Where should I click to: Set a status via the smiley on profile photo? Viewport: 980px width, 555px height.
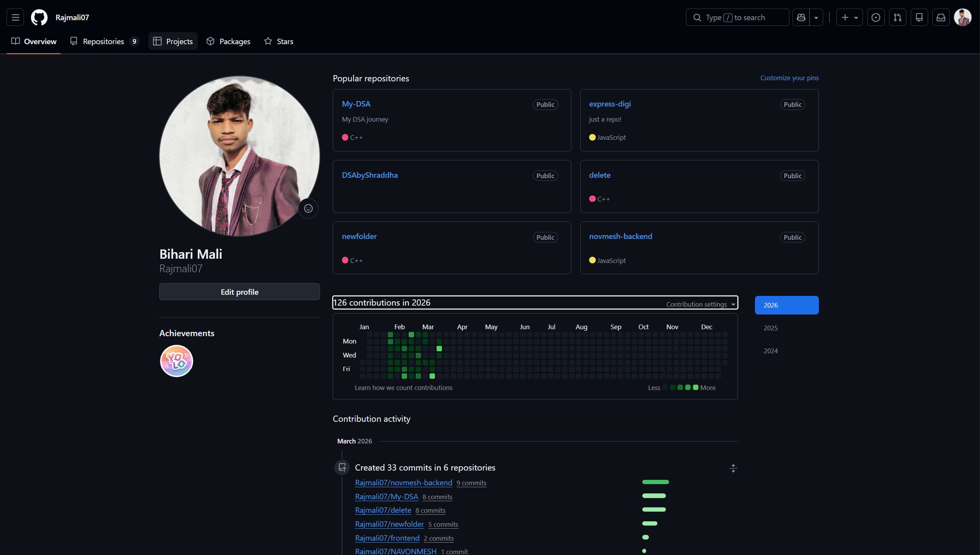308,208
